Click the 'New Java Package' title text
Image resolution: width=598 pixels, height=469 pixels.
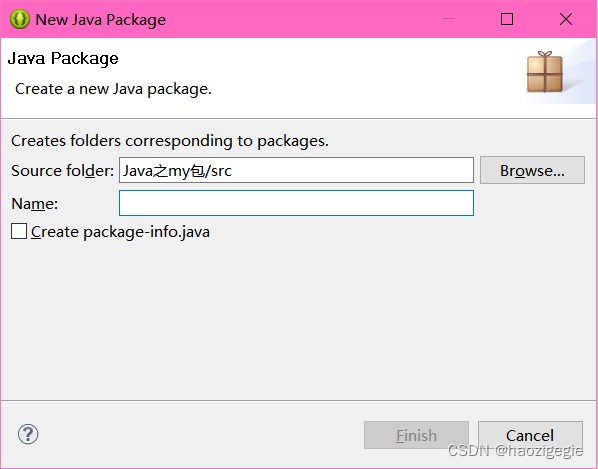tap(101, 20)
